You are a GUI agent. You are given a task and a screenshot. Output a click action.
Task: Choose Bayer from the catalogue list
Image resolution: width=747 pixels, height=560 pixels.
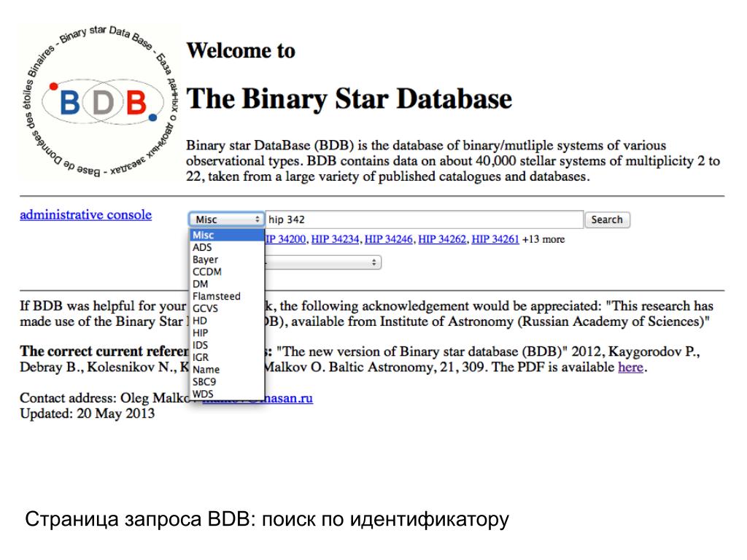(x=227, y=260)
